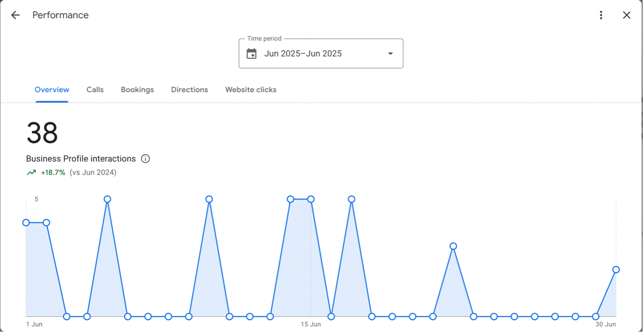644x333 pixels.
Task: Select the last chart data point on 30 Jun
Action: click(x=616, y=270)
